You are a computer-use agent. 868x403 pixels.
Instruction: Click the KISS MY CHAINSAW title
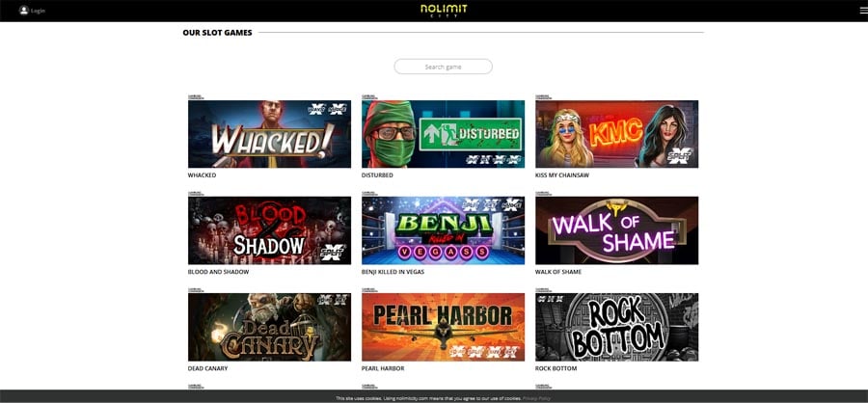tap(562, 175)
